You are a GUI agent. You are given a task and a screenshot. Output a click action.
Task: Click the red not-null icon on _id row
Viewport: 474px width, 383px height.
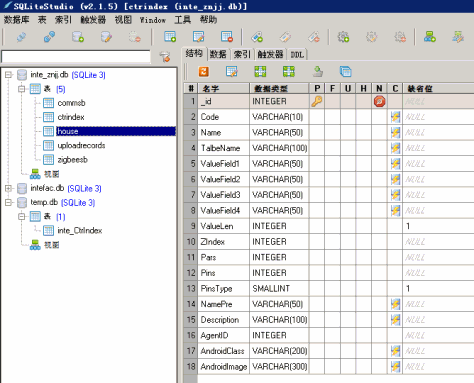point(379,101)
